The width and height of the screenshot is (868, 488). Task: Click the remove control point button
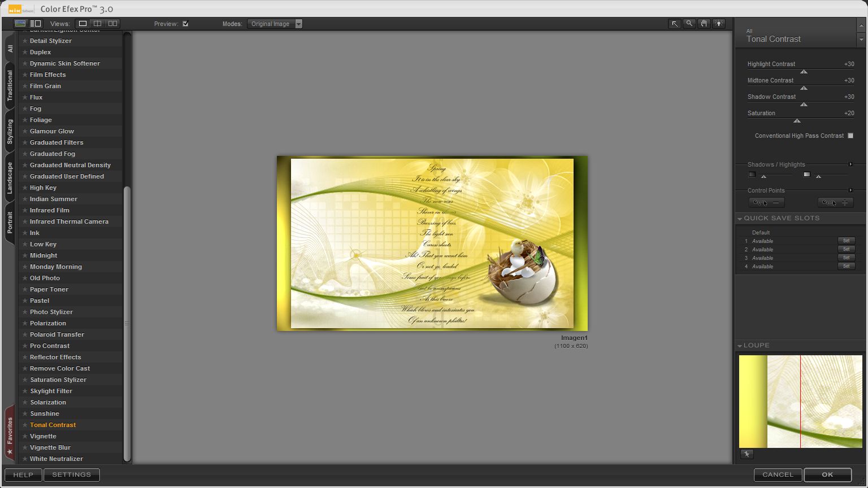[767, 203]
